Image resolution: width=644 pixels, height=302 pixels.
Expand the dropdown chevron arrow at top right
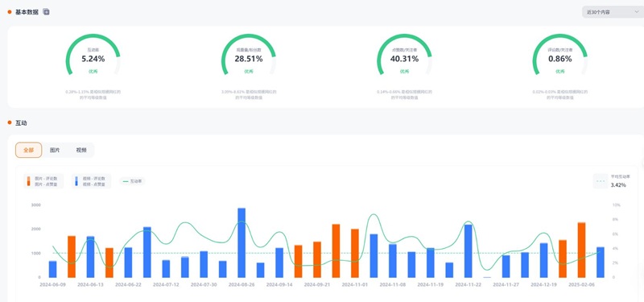pos(637,12)
